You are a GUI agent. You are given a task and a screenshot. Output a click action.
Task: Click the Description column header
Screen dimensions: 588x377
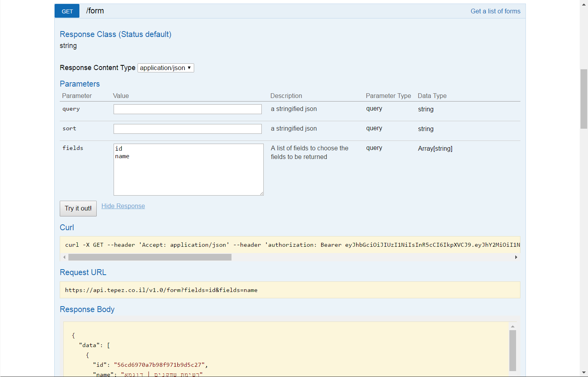pyautogui.click(x=286, y=96)
